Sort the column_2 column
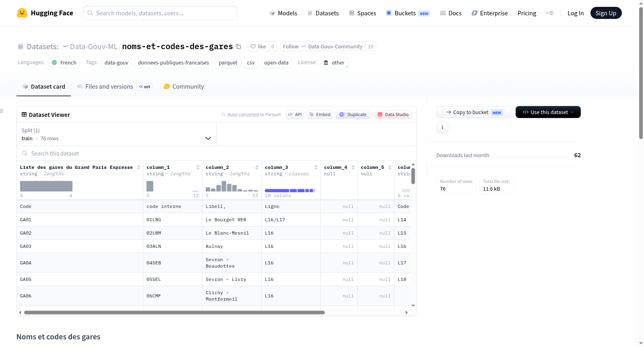 click(257, 167)
